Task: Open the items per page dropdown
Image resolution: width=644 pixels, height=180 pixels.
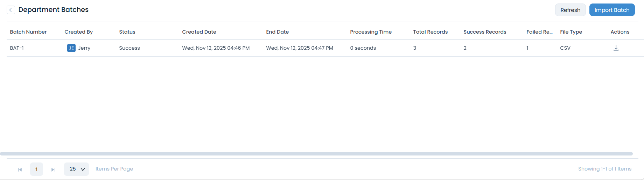Action: (77, 169)
